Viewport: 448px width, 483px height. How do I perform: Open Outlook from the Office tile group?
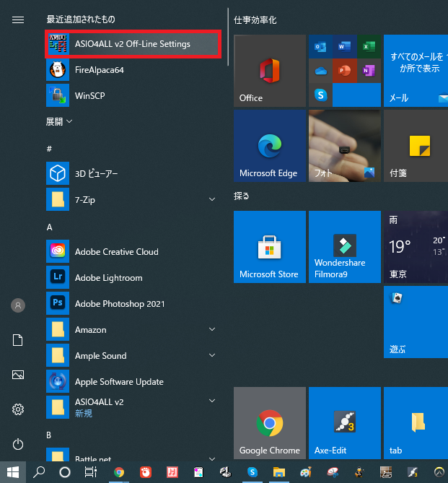tap(320, 47)
